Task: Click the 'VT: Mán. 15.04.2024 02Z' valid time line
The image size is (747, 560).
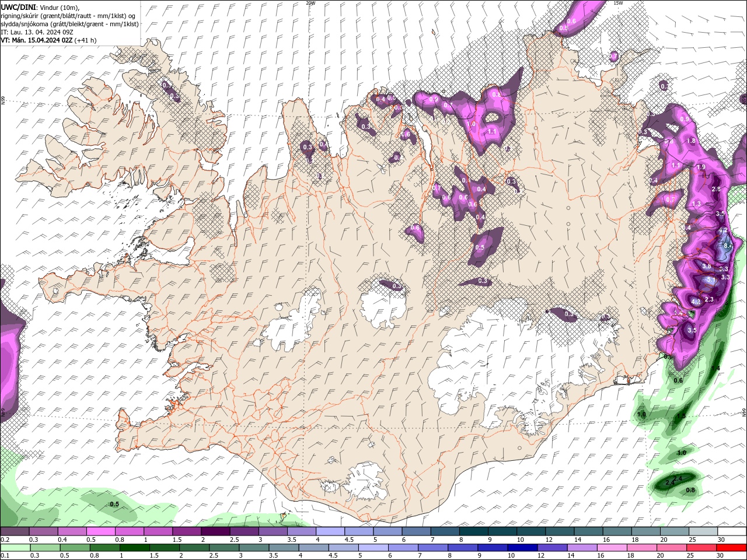Action: coord(36,40)
